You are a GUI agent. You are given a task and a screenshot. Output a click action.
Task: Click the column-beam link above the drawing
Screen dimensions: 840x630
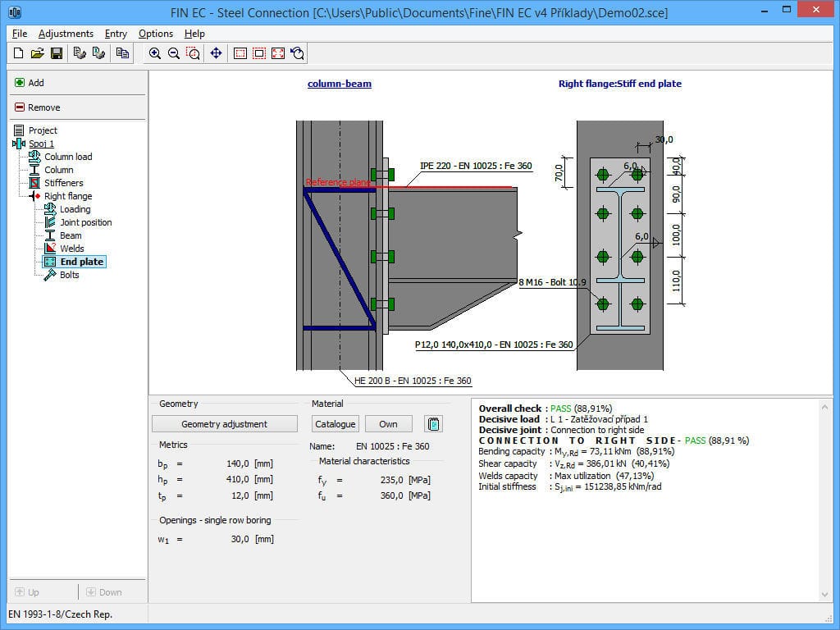coord(339,83)
